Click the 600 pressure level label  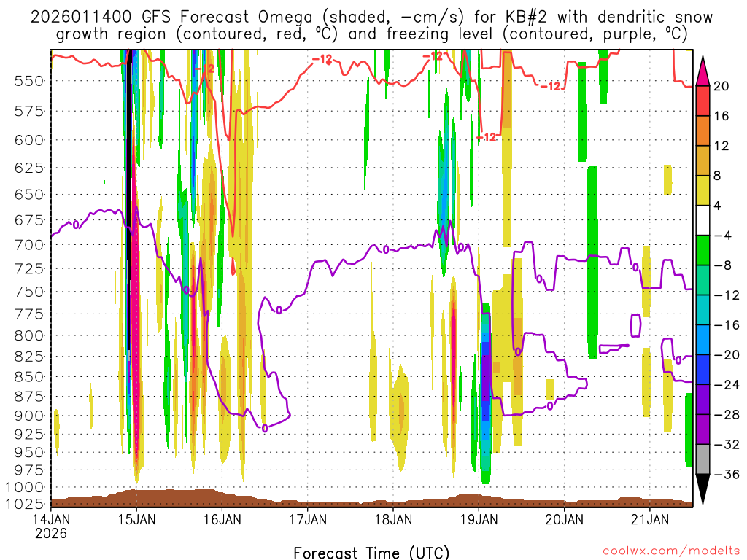pyautogui.click(x=29, y=140)
